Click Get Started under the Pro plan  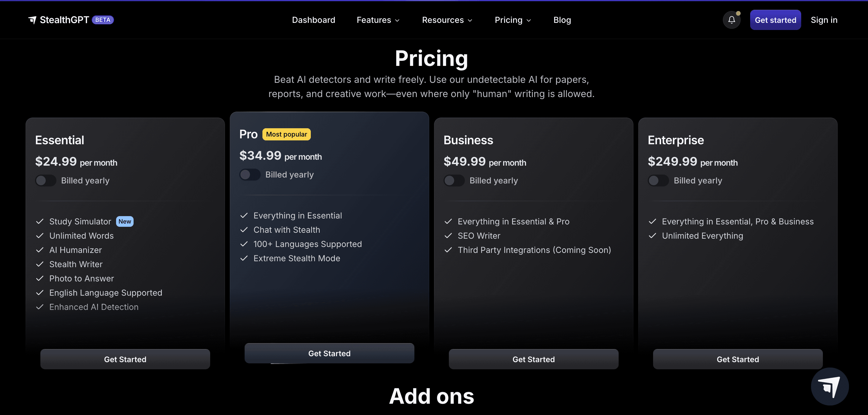(x=329, y=353)
